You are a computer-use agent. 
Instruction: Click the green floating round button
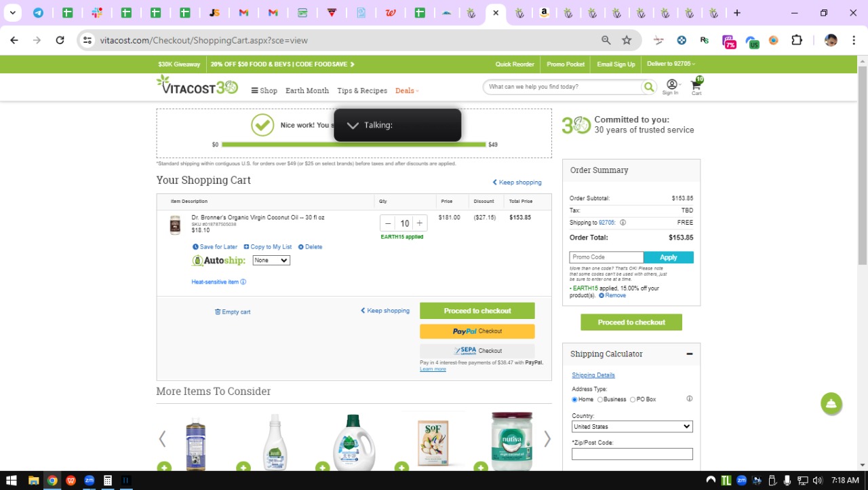point(831,404)
